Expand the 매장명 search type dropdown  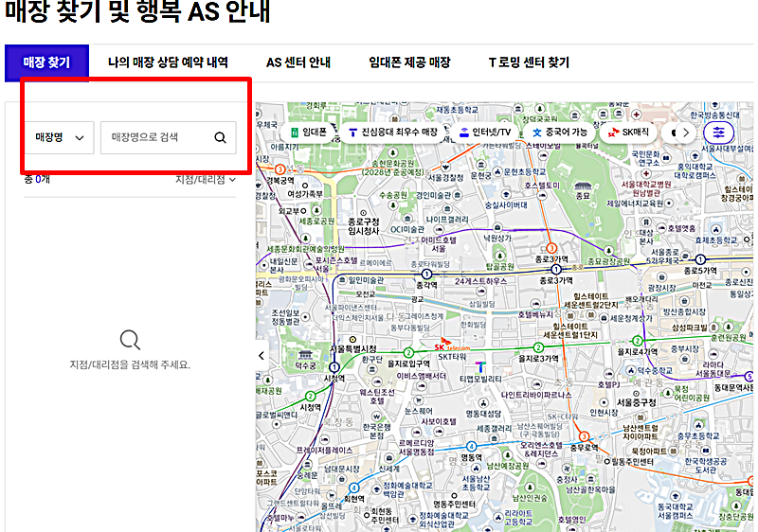coord(59,137)
